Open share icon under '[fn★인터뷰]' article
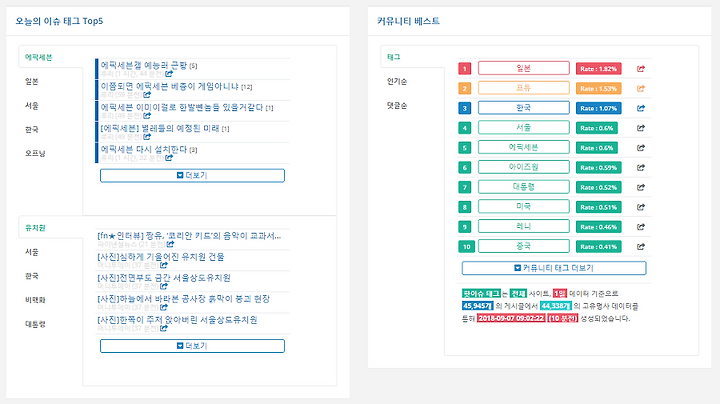The image size is (720, 404). click(170, 244)
